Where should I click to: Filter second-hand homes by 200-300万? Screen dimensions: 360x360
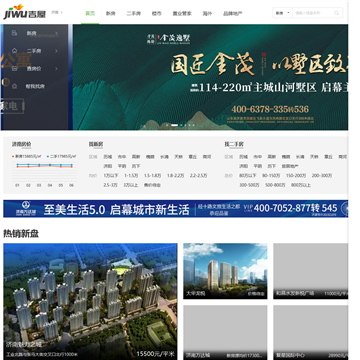tap(322, 176)
